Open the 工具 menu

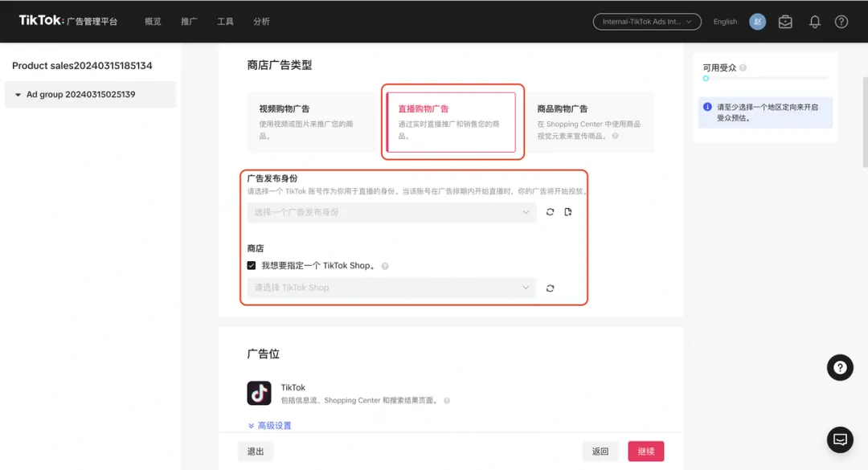pyautogui.click(x=225, y=22)
